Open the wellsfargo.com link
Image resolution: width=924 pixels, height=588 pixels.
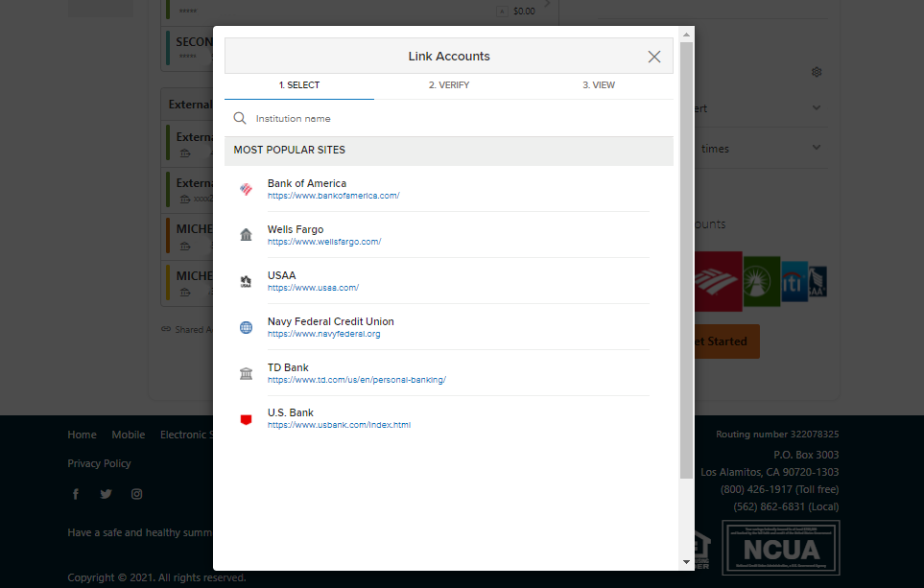(x=324, y=242)
